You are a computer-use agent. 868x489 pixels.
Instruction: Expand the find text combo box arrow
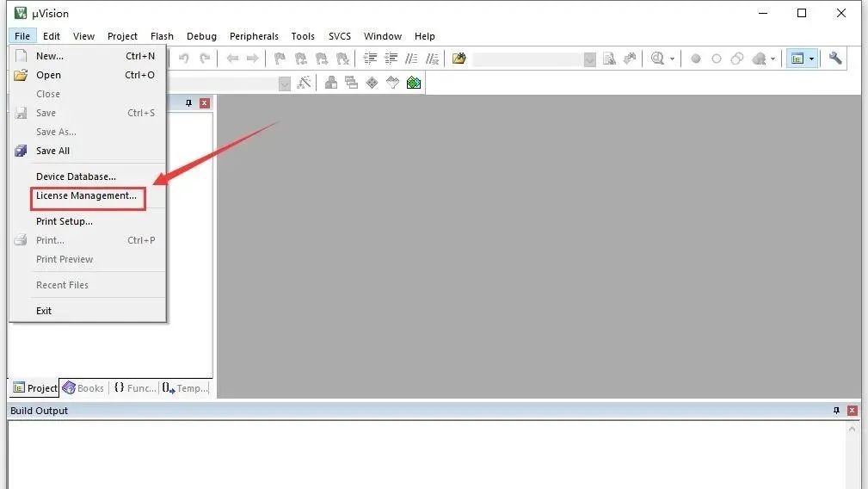click(x=590, y=59)
